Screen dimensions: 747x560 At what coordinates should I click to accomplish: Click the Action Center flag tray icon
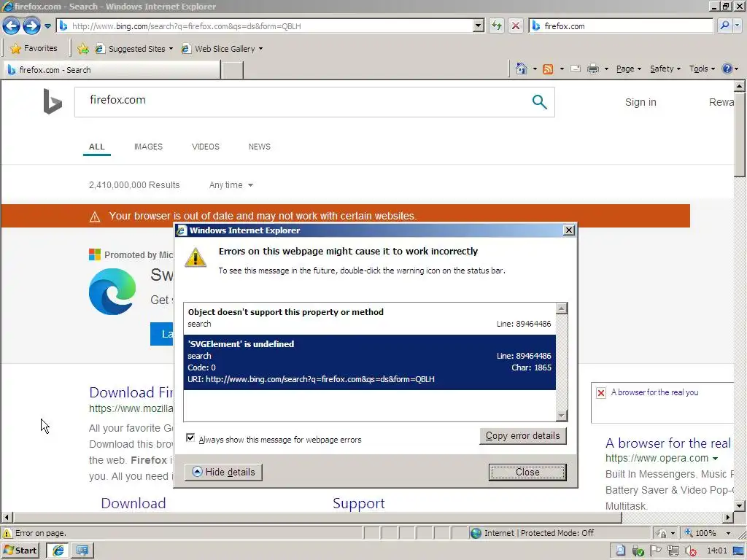pyautogui.click(x=656, y=551)
